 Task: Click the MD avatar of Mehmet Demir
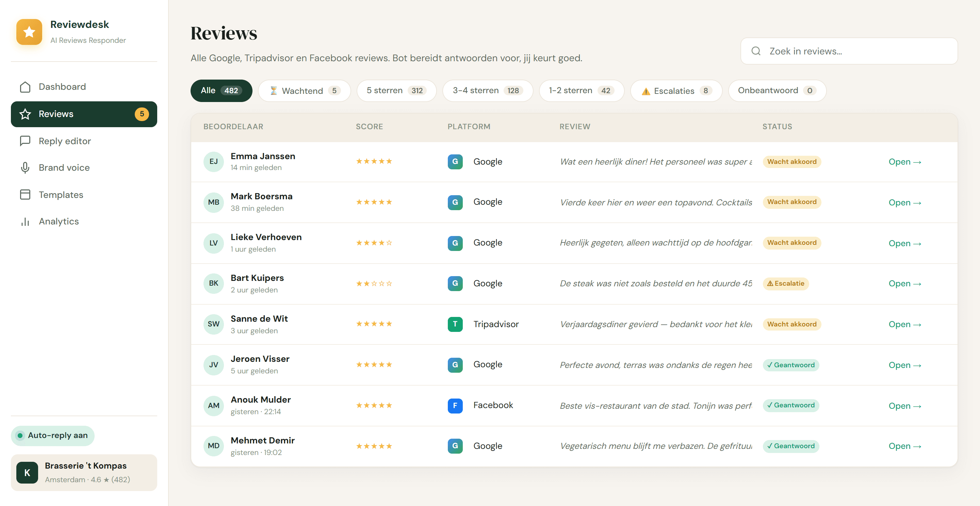pyautogui.click(x=213, y=446)
